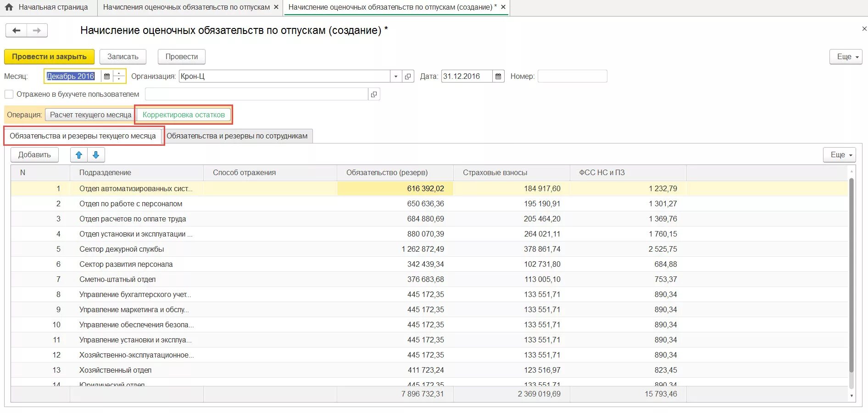This screenshot has height=413, width=868.
Task: Open calendar picker for the Дата field
Action: pos(498,77)
